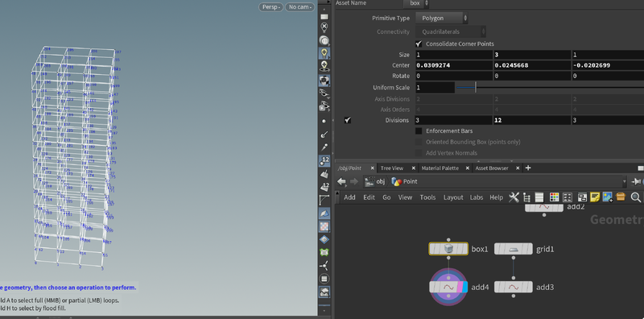Click the obj path segment
644x319 pixels.
click(375, 182)
